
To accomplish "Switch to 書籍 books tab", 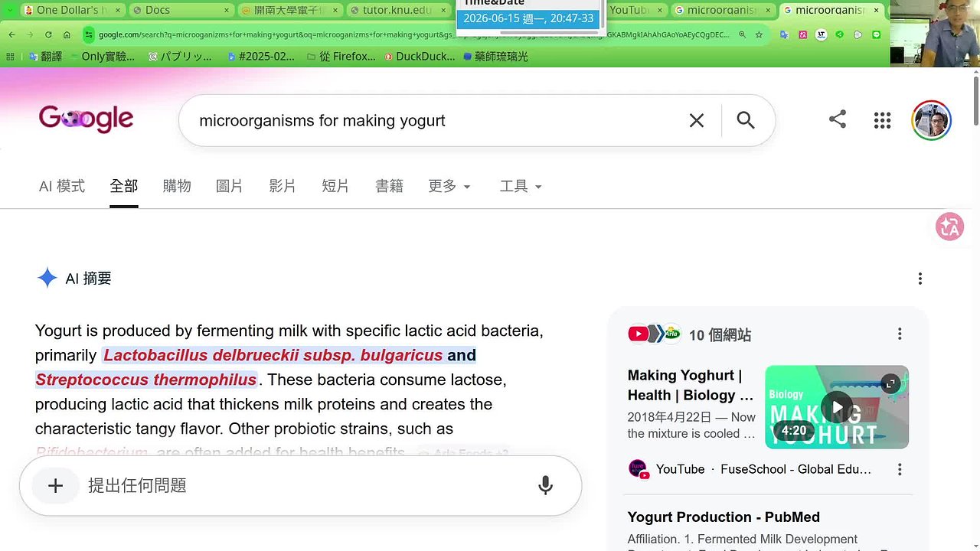I will click(x=389, y=186).
